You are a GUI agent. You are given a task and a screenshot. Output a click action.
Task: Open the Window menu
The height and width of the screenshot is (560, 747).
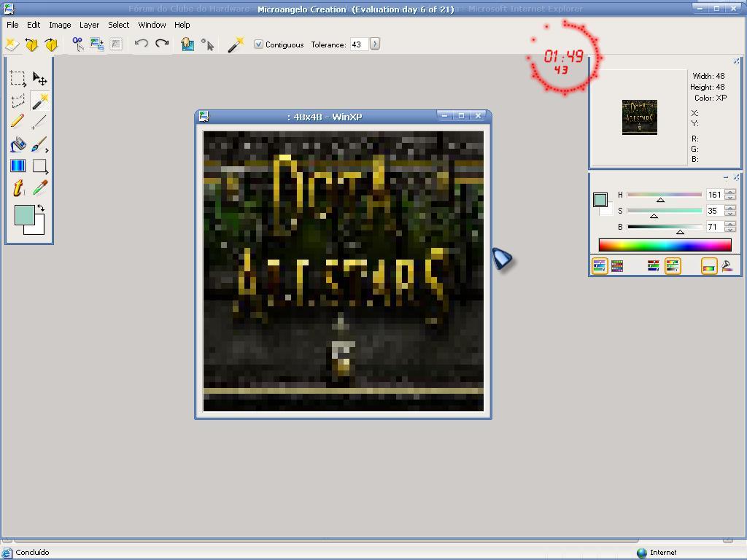(152, 25)
